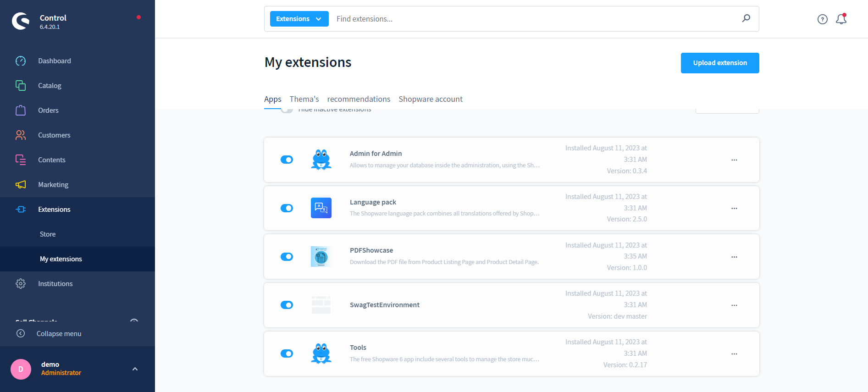Open the help question mark icon

coord(823,19)
